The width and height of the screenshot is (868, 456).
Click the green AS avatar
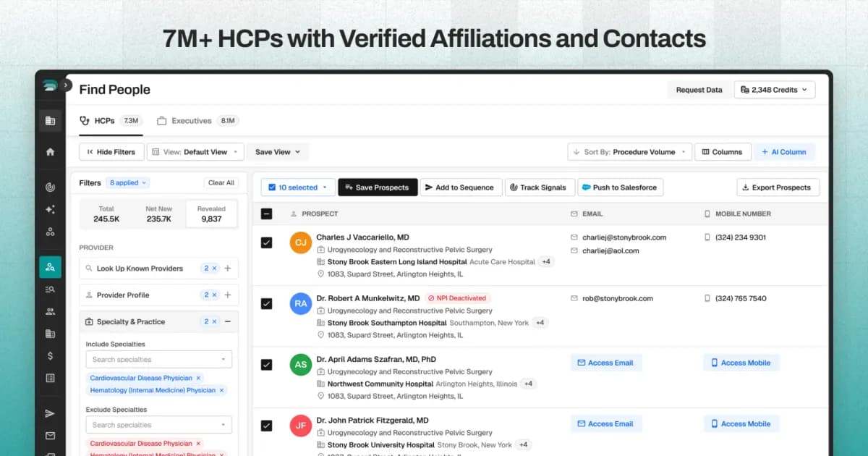[301, 364]
